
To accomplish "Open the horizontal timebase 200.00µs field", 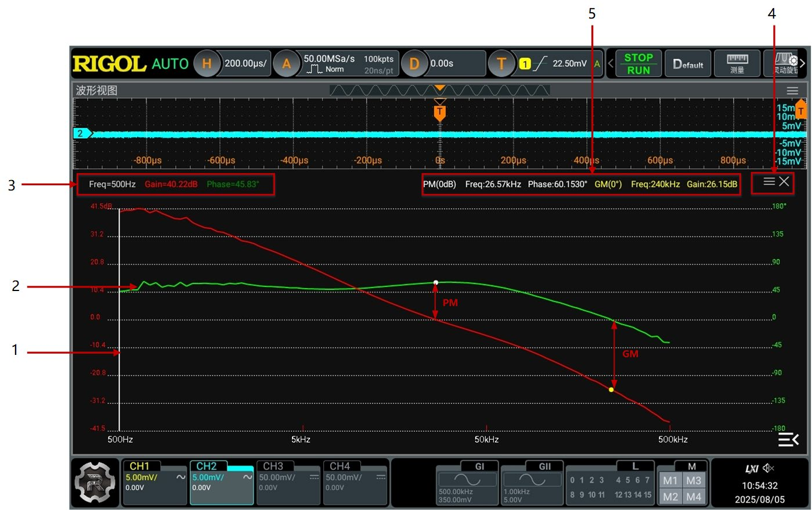I will (x=247, y=63).
